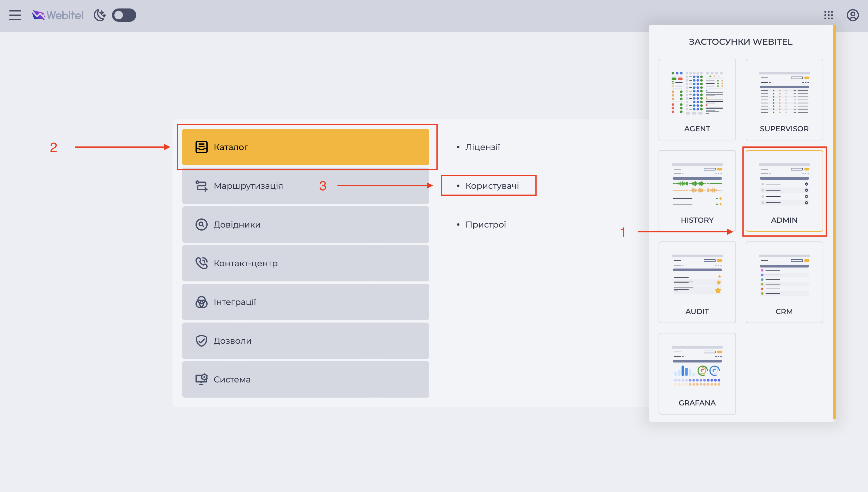Click the Webitel logo
Viewport: 868px width, 492px height.
coord(58,15)
